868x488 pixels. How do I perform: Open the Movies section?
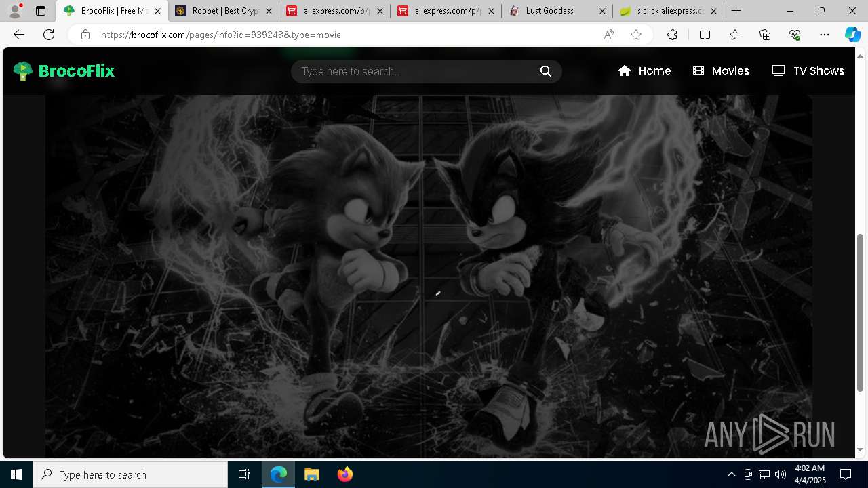tap(721, 70)
